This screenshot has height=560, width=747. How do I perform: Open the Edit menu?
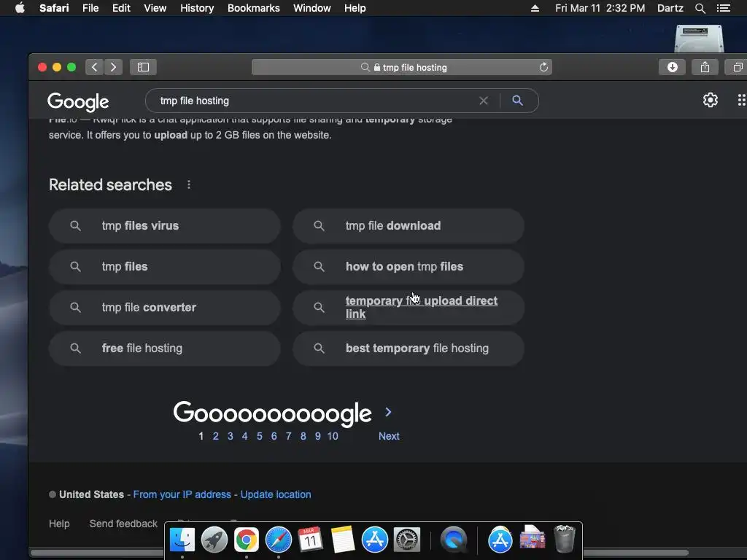click(121, 8)
